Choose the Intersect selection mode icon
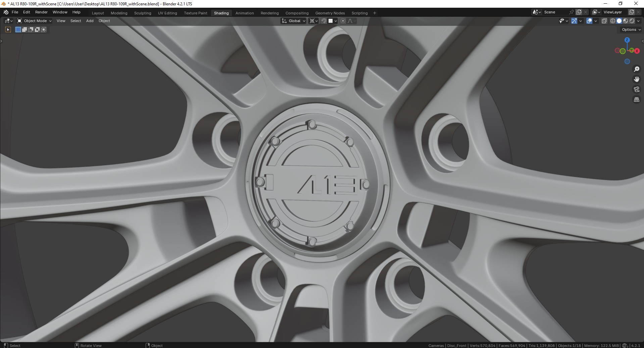Viewport: 644px width, 348px height. [44, 30]
